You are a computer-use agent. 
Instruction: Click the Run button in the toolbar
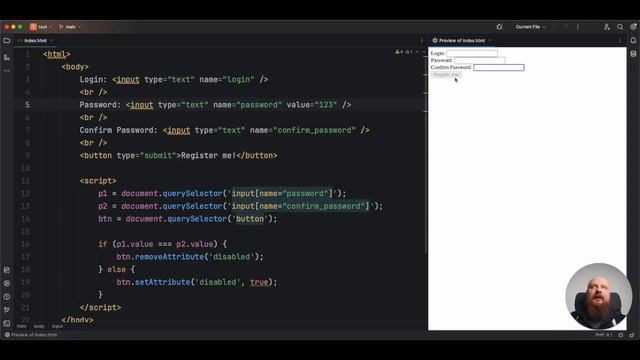[554, 27]
